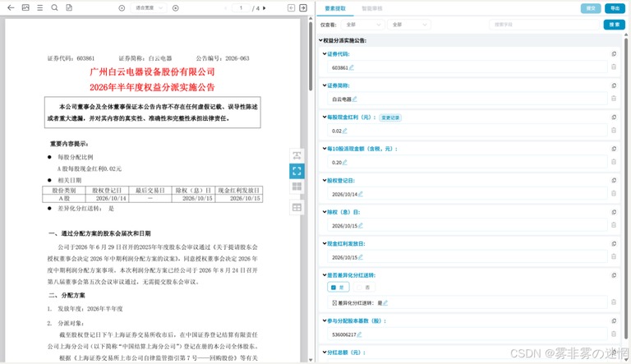
Task: Go back using the left arrow icon
Action: tap(11, 7)
